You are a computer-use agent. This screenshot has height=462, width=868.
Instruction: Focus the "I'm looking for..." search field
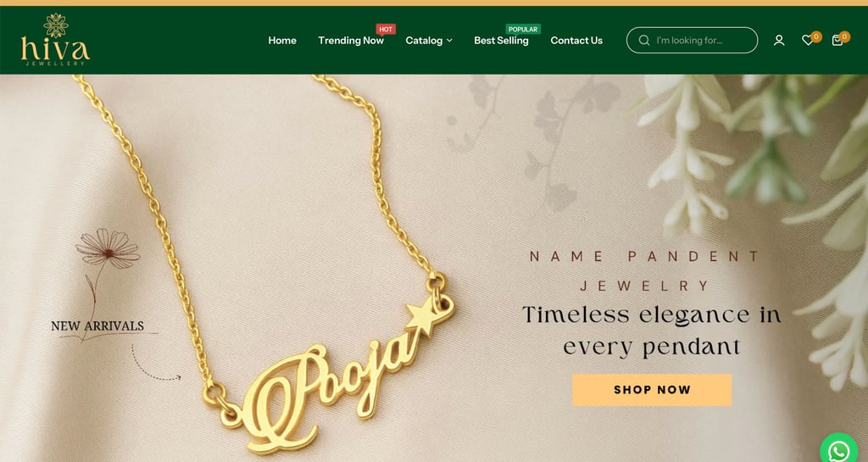pos(692,41)
